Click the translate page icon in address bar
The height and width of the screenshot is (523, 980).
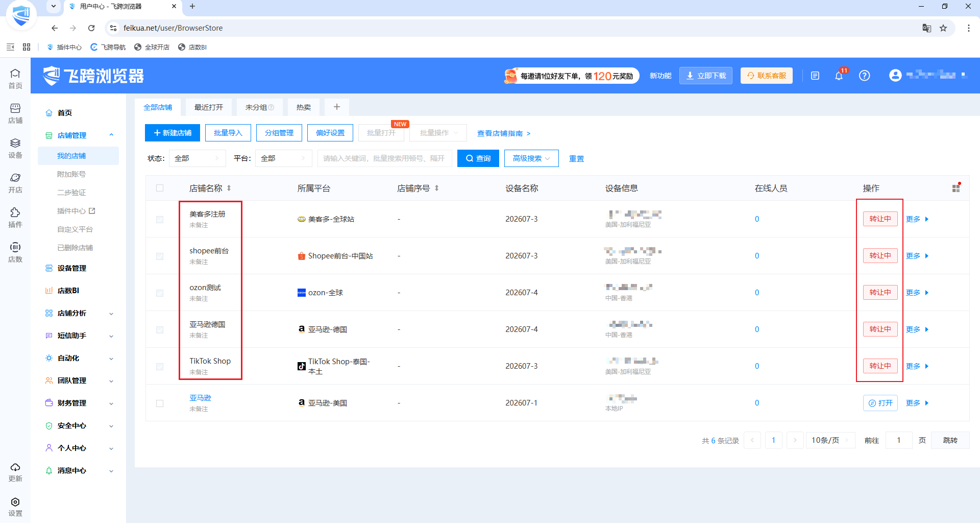[927, 28]
